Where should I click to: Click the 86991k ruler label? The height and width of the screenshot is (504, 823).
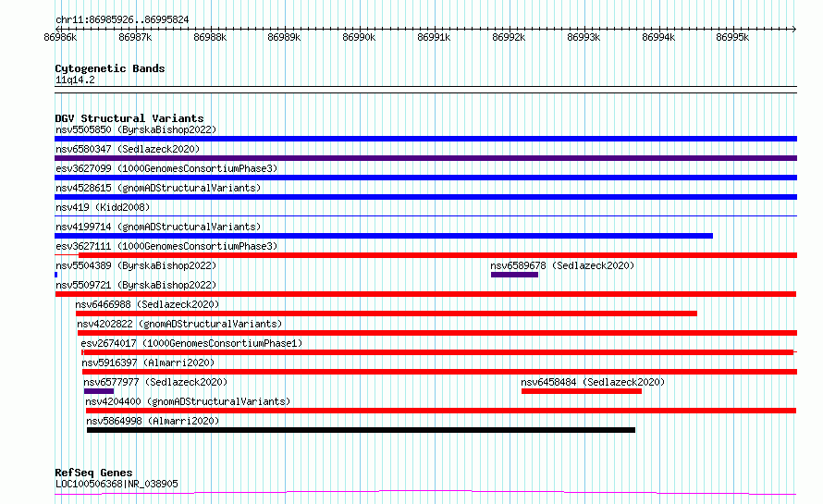point(434,37)
